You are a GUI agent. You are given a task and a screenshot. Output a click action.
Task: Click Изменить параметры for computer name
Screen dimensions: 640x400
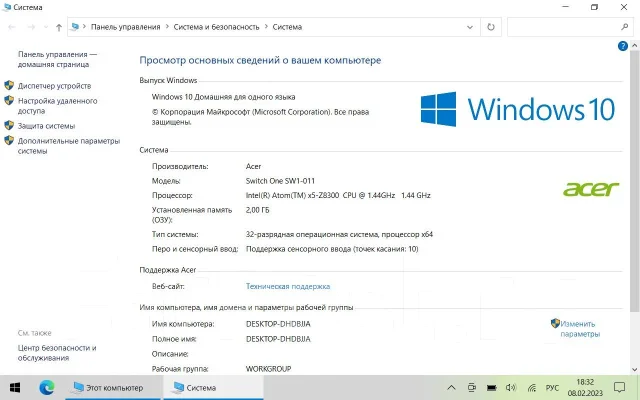580,329
